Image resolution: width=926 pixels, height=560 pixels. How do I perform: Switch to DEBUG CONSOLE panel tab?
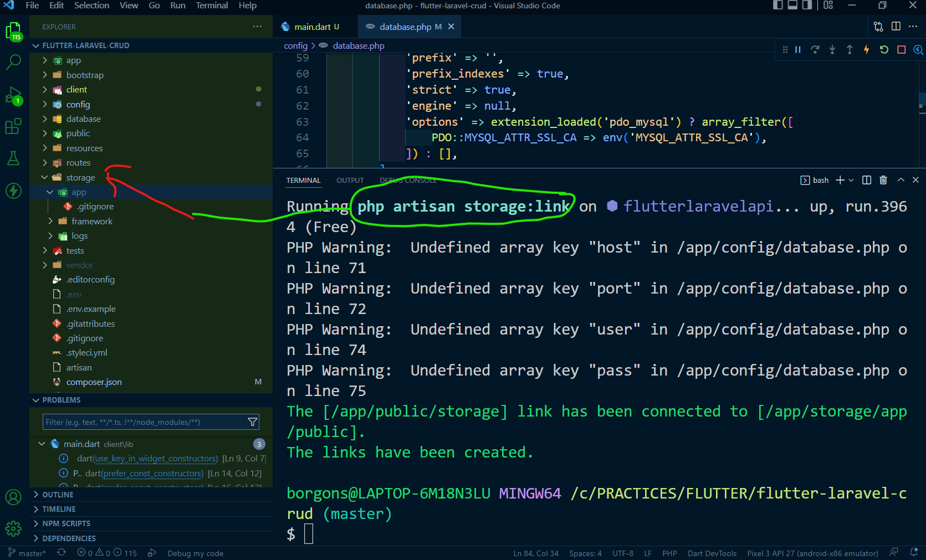(408, 180)
